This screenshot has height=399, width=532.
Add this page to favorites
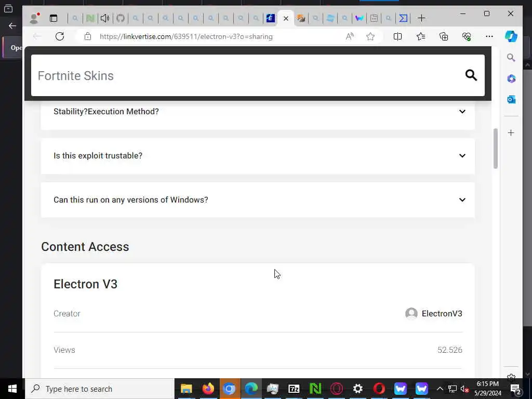point(370,36)
